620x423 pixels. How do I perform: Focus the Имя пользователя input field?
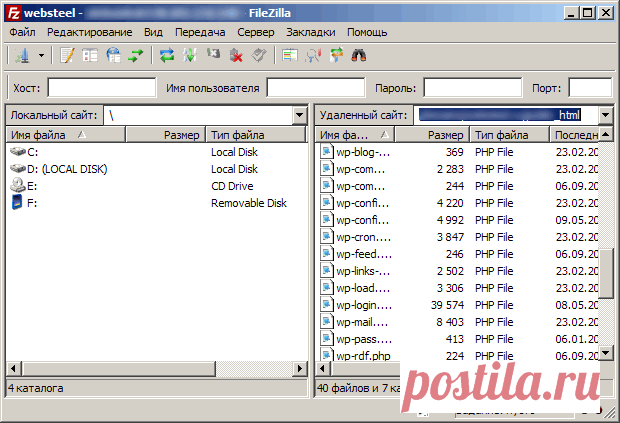(316, 87)
